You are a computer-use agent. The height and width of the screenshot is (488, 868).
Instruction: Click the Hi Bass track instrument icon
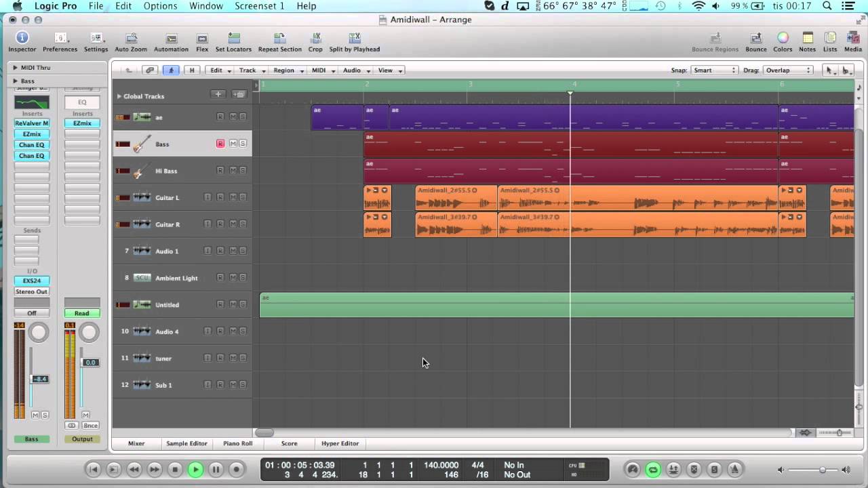[142, 171]
